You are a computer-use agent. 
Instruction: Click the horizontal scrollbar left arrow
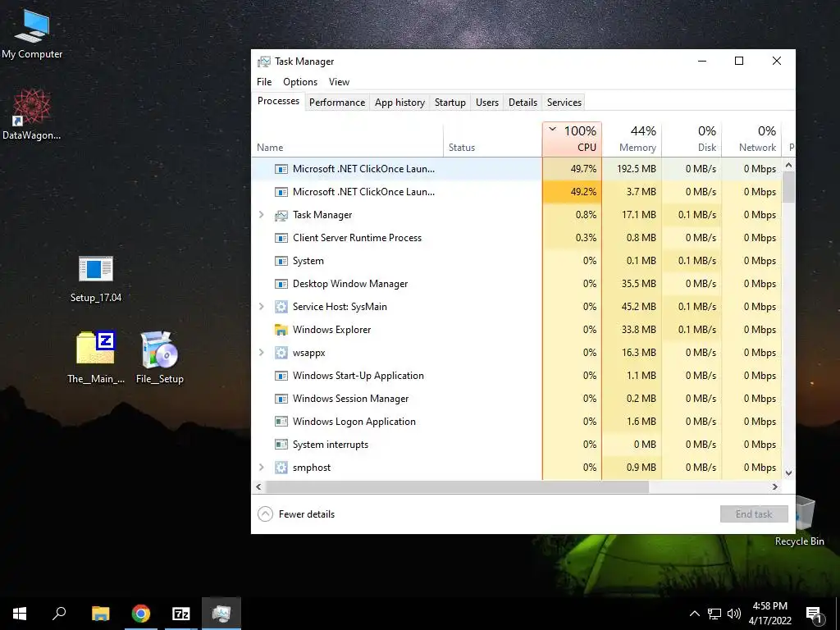258,487
